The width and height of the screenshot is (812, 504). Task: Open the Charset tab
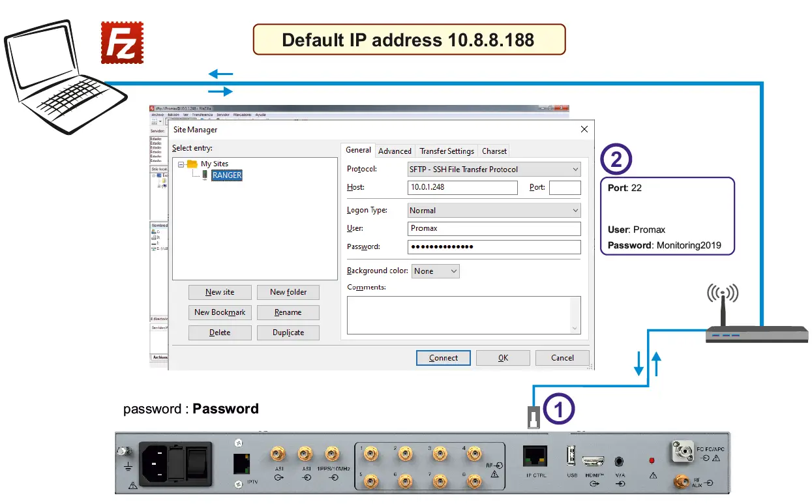coord(494,151)
